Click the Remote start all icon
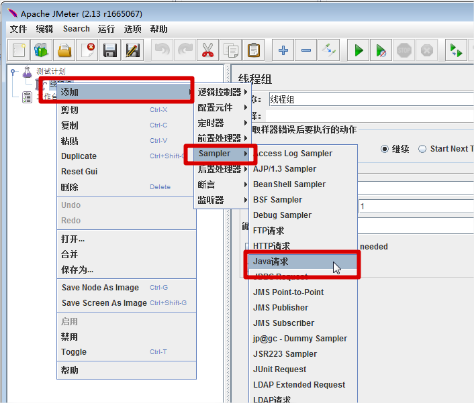 456,51
